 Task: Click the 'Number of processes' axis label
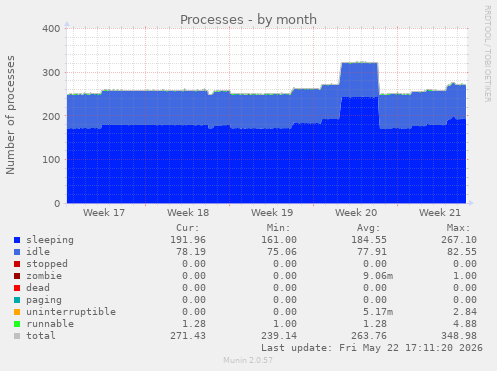[10, 115]
